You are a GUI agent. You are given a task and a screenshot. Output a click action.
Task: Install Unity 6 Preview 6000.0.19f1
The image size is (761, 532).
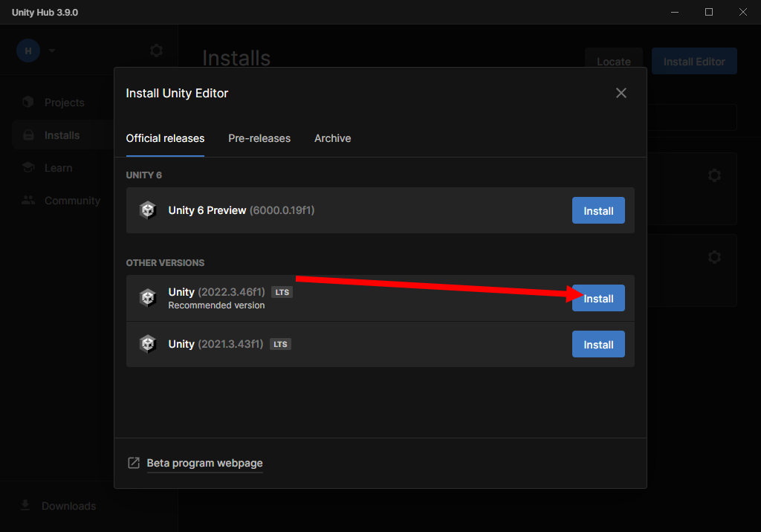point(598,211)
